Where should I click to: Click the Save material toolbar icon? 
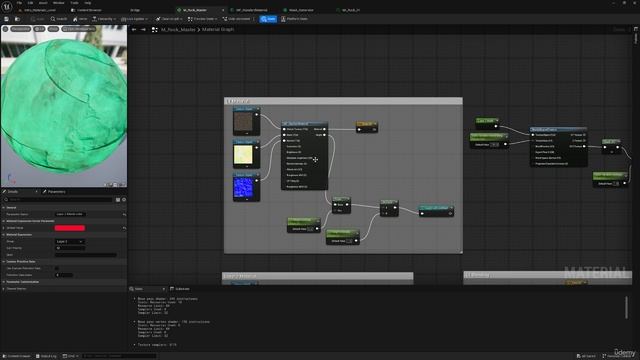coord(7,19)
